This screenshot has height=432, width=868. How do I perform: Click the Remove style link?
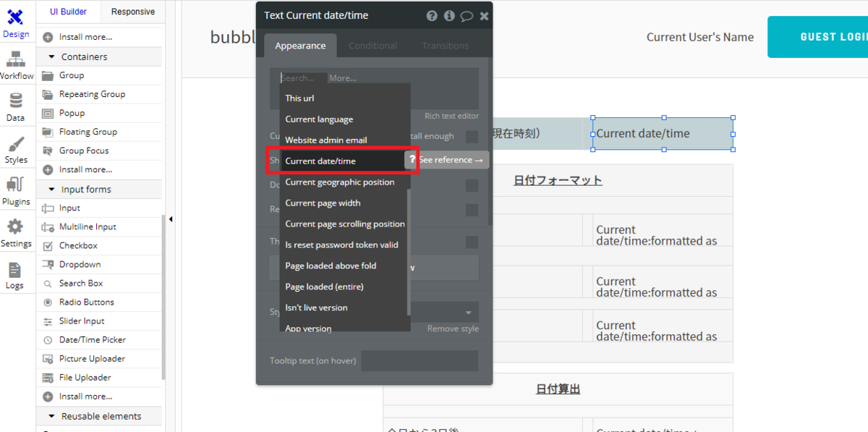pos(453,329)
